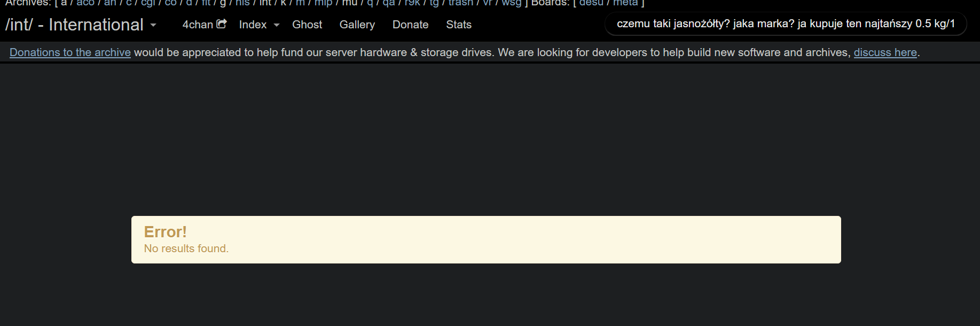Open the meta board link

click(625, 3)
